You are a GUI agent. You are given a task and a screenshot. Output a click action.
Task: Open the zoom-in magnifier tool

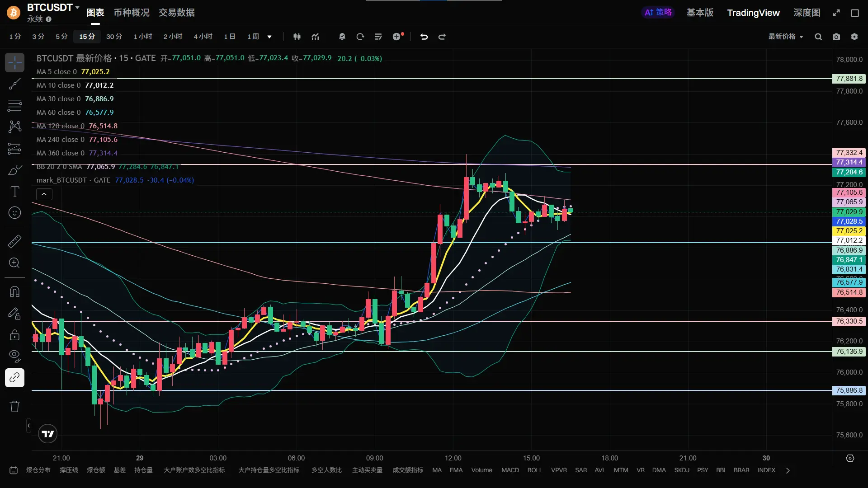click(x=14, y=263)
